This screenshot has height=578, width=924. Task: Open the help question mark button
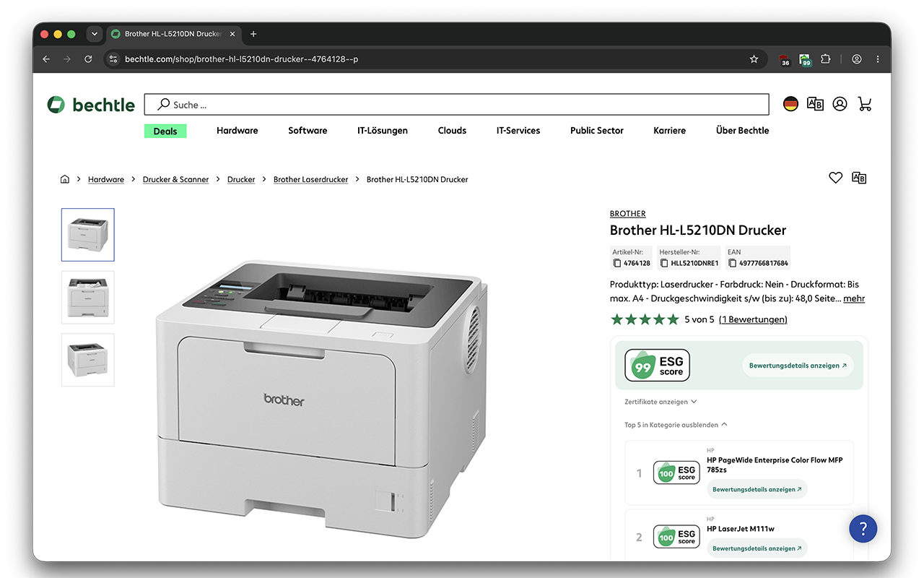click(x=863, y=528)
